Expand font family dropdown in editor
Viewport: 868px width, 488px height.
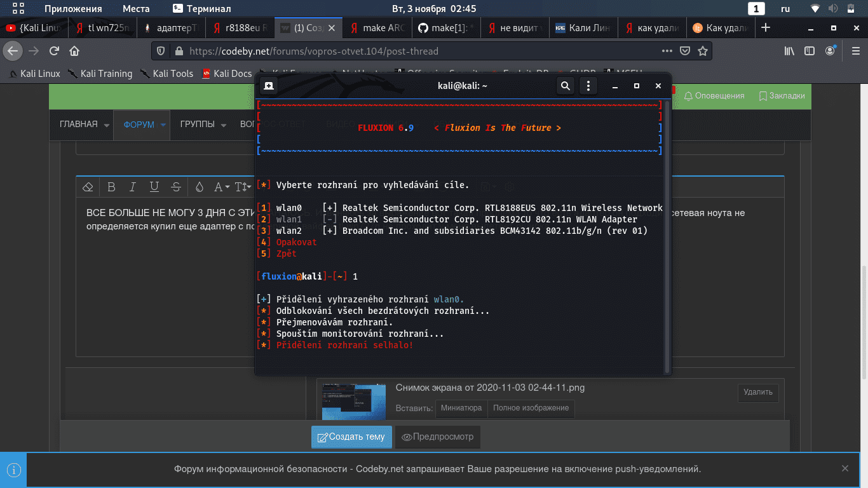pos(221,187)
